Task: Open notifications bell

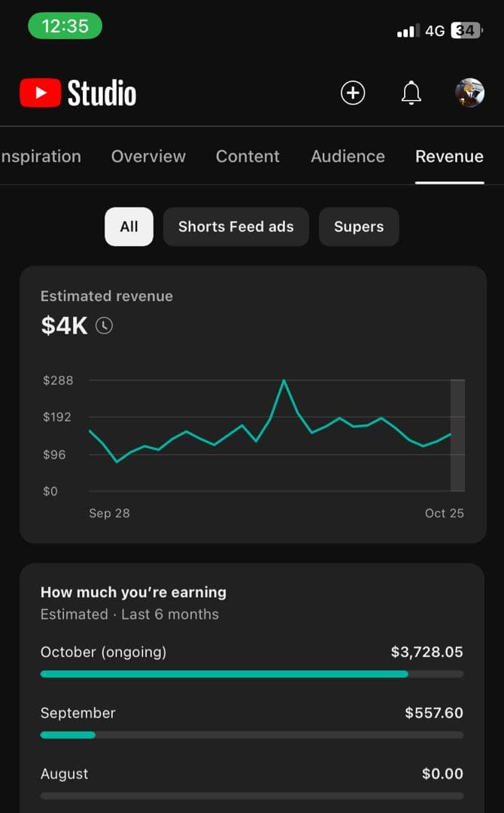Action: pyautogui.click(x=411, y=93)
